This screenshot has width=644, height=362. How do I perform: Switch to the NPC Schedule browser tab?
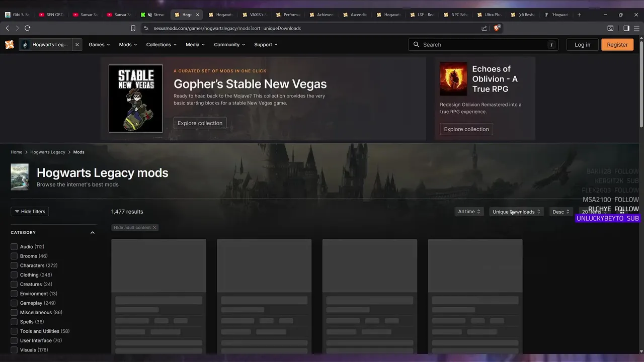(x=457, y=15)
